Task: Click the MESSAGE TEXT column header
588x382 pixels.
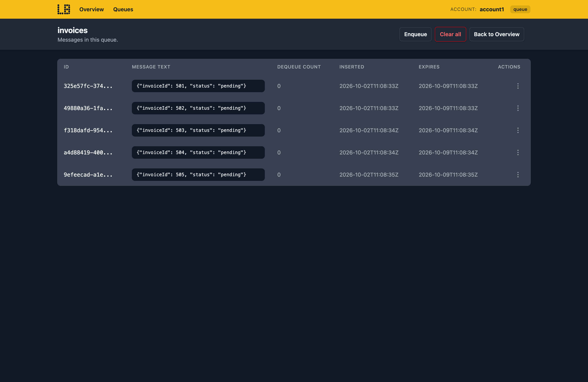Action: [151, 67]
